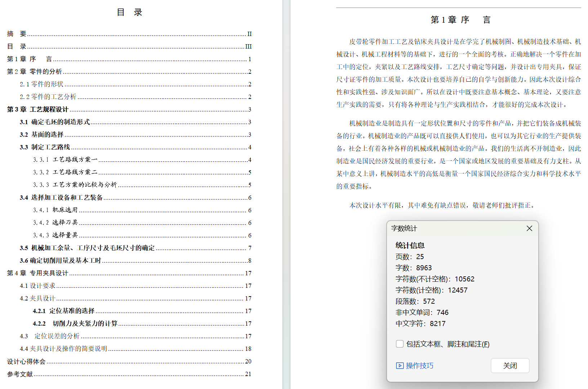588x389 pixels.
Task: Click the 第1章 序言 heading on right page
Action: click(x=460, y=20)
